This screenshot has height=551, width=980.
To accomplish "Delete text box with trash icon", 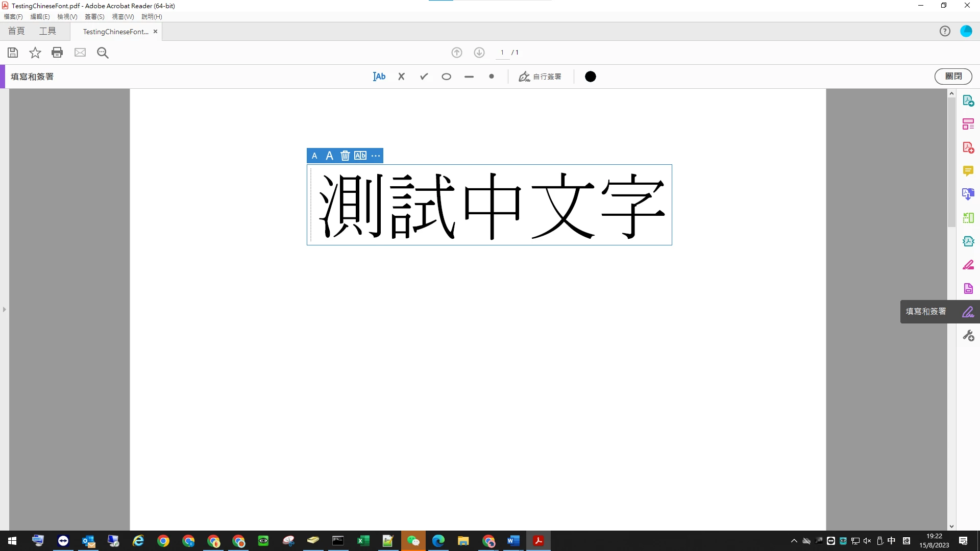I will tap(345, 156).
